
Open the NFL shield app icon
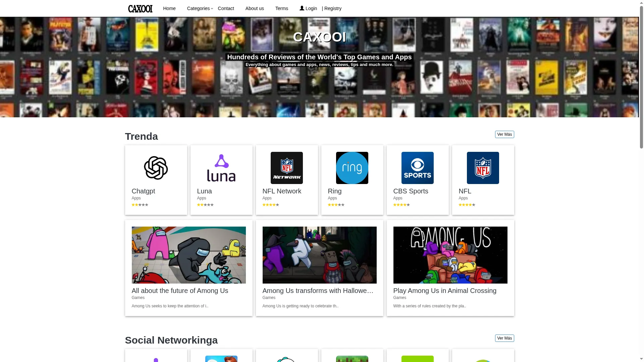click(x=483, y=168)
